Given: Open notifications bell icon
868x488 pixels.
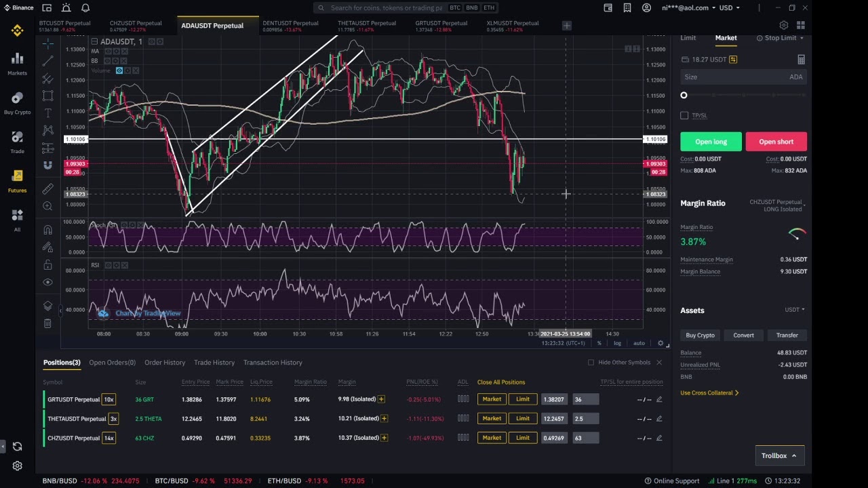Looking at the screenshot, I should point(85,7).
